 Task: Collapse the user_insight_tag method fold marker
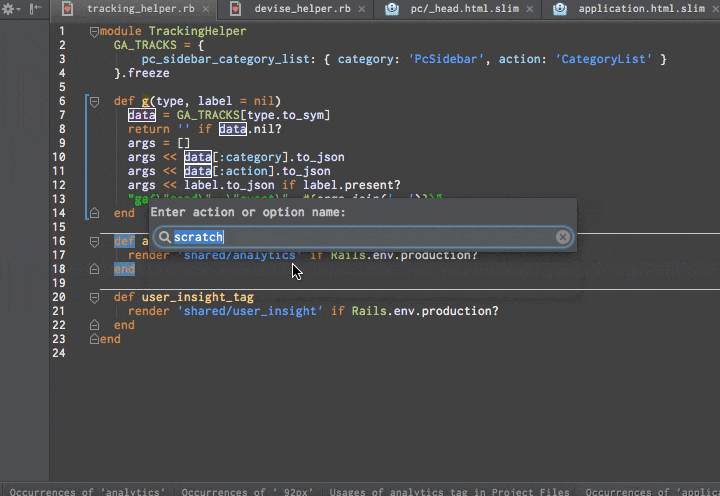coord(94,298)
